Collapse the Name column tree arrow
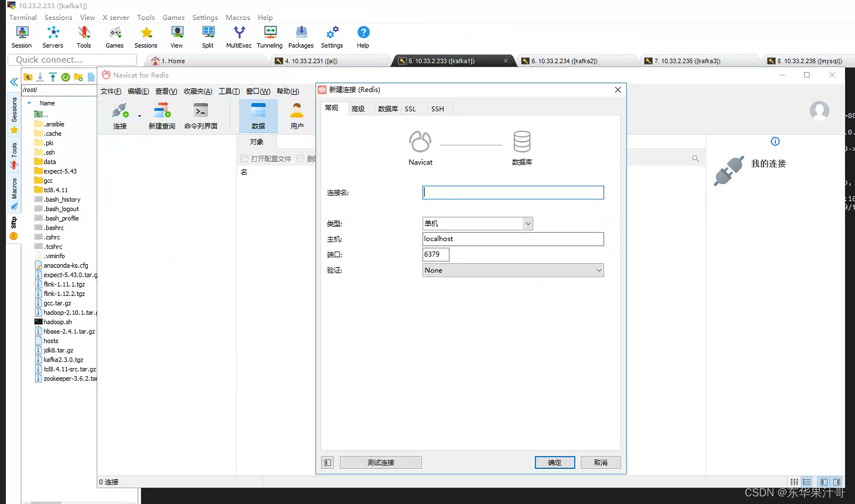Viewport: 855px width, 504px height. (29, 103)
